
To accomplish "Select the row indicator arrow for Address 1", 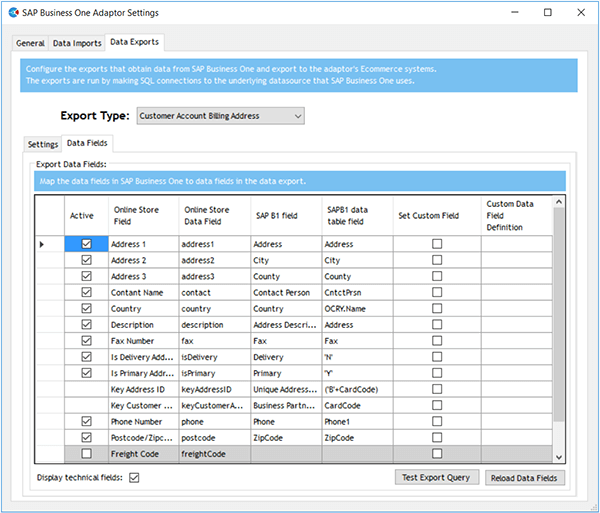I will pyautogui.click(x=42, y=244).
